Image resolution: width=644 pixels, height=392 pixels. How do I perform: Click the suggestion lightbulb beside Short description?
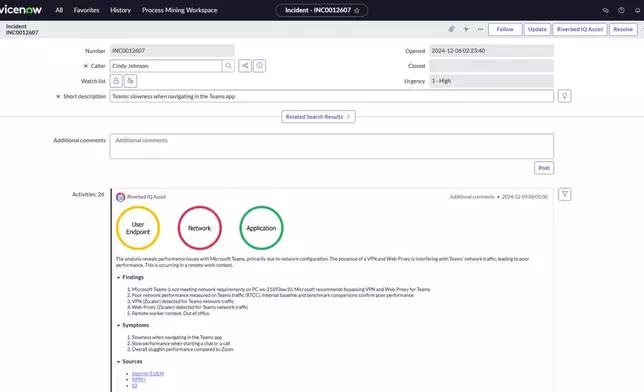coord(564,96)
